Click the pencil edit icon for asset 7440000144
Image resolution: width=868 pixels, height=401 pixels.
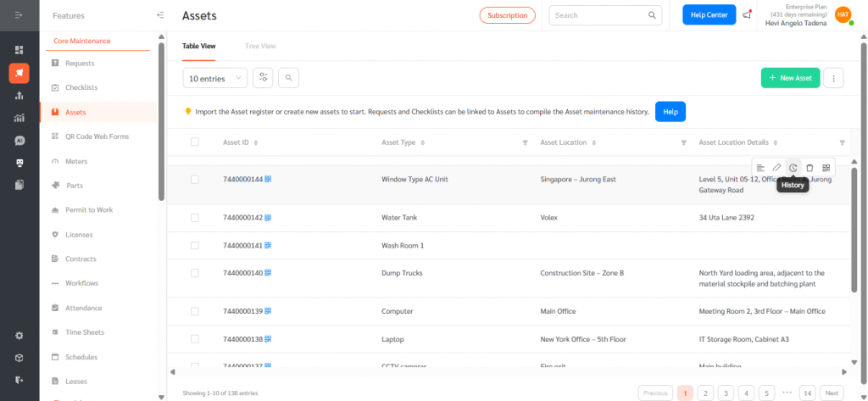pyautogui.click(x=776, y=168)
